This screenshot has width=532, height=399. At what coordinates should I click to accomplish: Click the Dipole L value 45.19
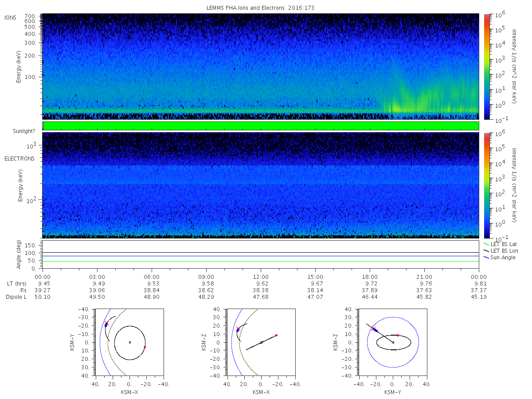479,297
